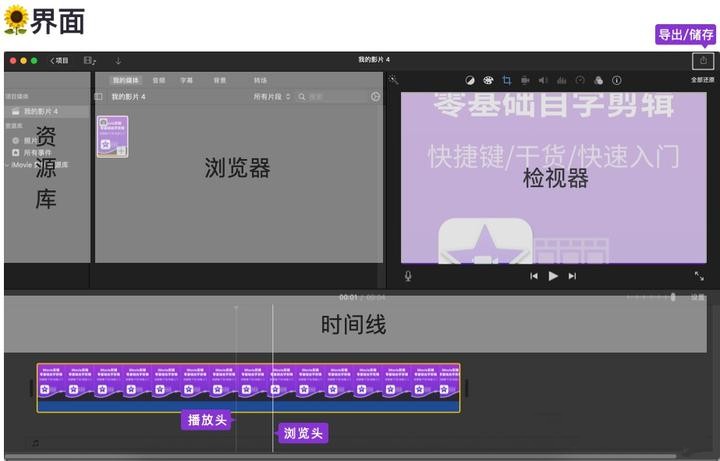Click the voiceover microphone icon
Screen dimensions: 720x461
(x=408, y=276)
